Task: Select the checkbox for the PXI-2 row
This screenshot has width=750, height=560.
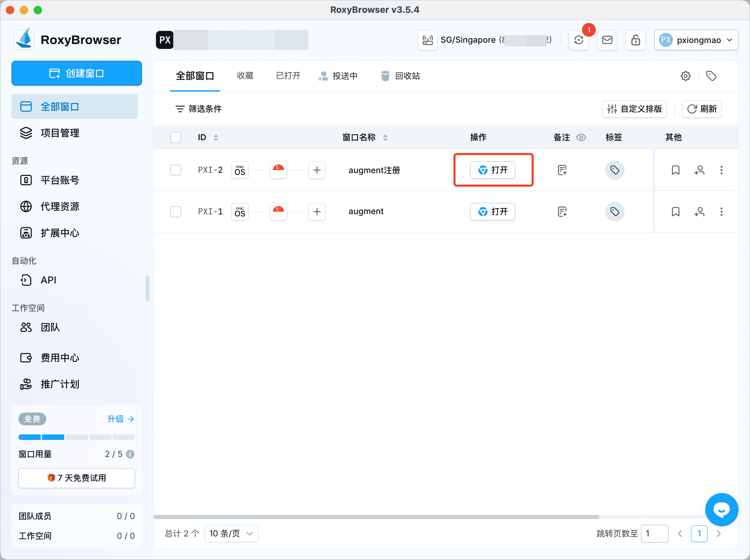Action: click(x=176, y=170)
